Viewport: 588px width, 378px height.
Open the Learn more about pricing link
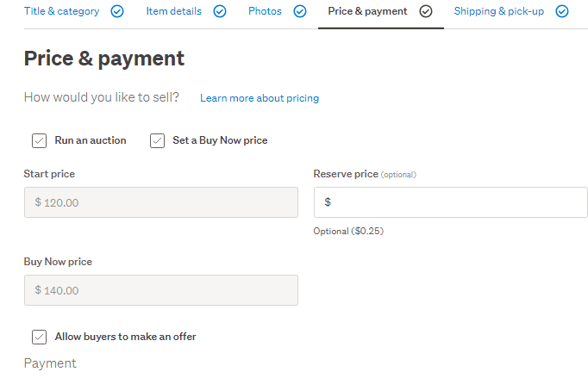[260, 98]
